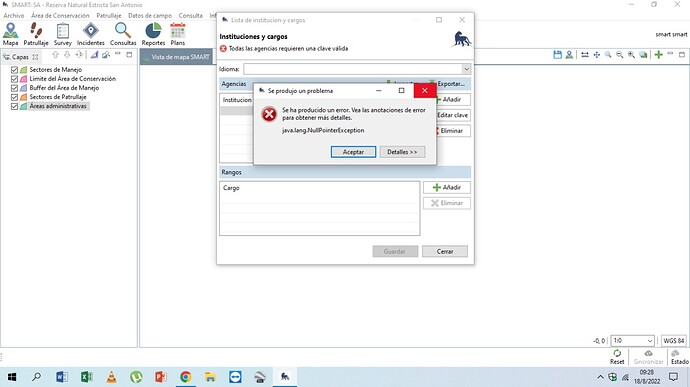The width and height of the screenshot is (690, 387).
Task: Open the Survey clipboard icon
Action: 62,34
